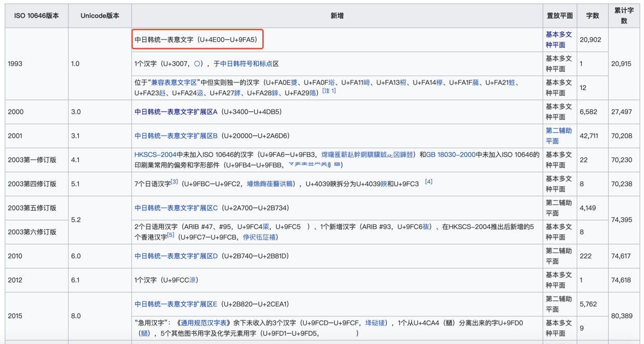This screenshot has height=344, width=644.
Task: Click the character link after U+FA13
Action: (x=404, y=83)
